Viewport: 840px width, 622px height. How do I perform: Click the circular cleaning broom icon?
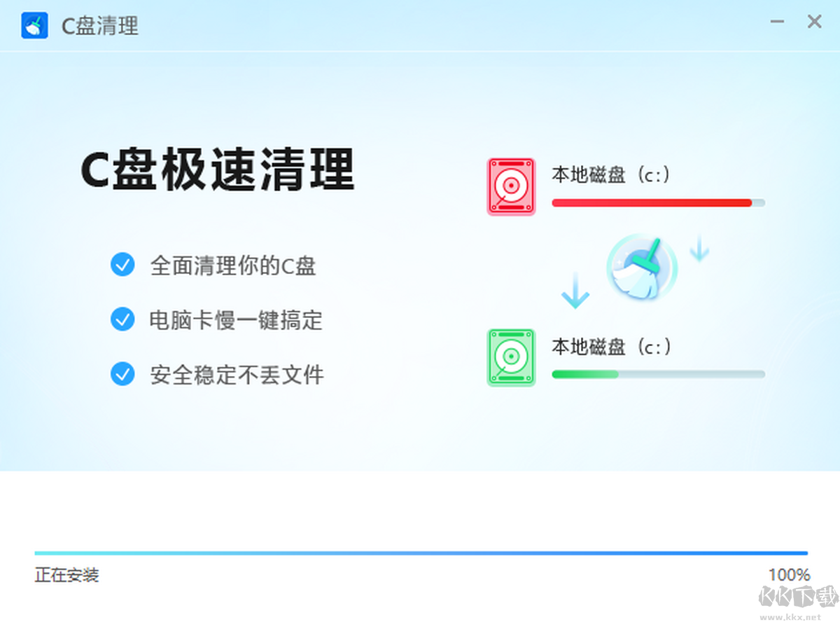643,268
